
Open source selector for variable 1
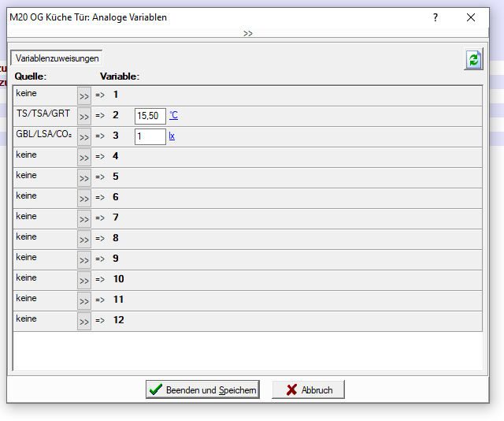point(84,95)
